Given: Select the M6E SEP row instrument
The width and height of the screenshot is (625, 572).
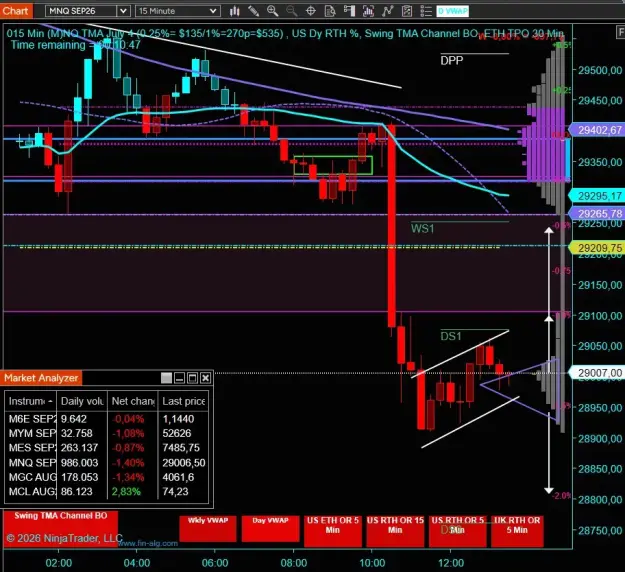Looking at the screenshot, I should point(31,419).
